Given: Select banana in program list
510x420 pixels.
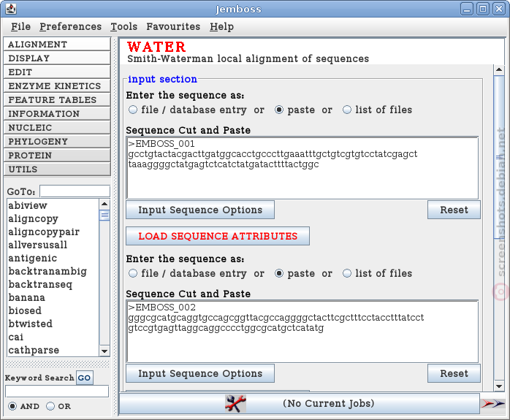Looking at the screenshot, I should point(53,297).
